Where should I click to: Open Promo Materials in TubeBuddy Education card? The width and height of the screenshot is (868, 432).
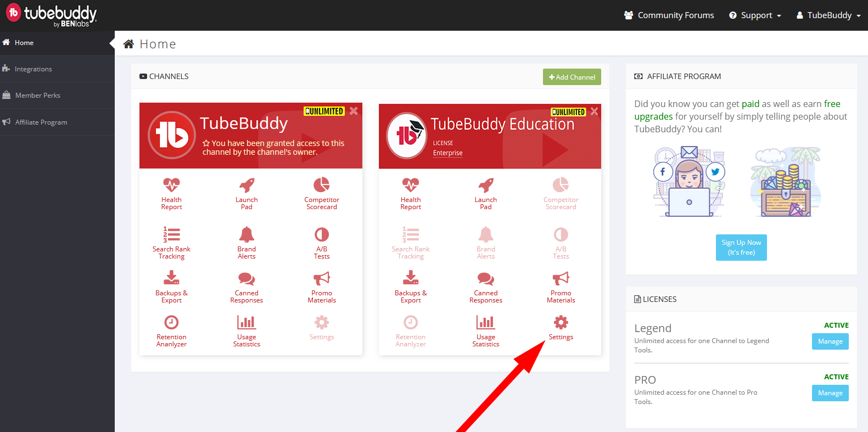561,287
